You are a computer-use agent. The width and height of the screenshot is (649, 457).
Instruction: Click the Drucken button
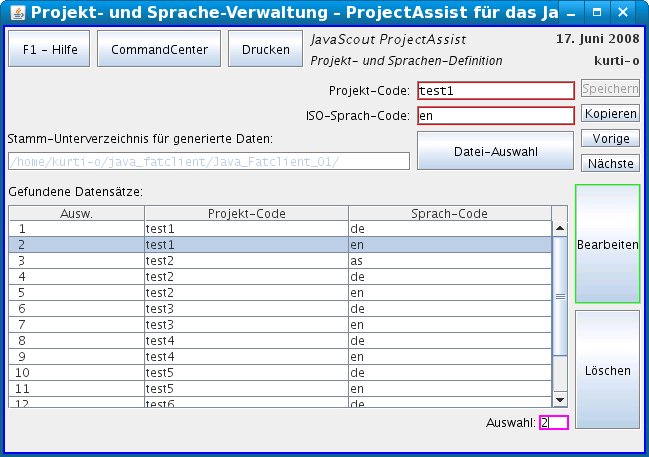[x=265, y=50]
